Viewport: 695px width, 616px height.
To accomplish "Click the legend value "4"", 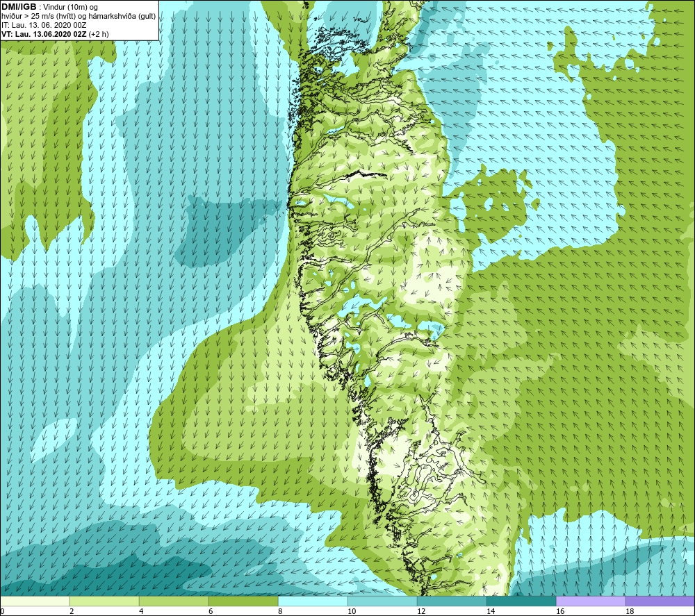I will click(x=141, y=611).
